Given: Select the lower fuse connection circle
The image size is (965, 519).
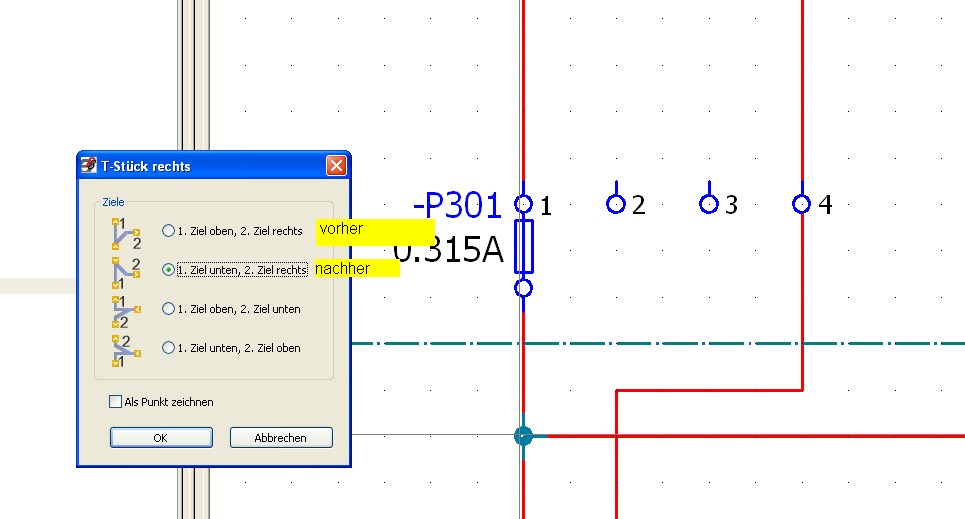Looking at the screenshot, I should 523,288.
